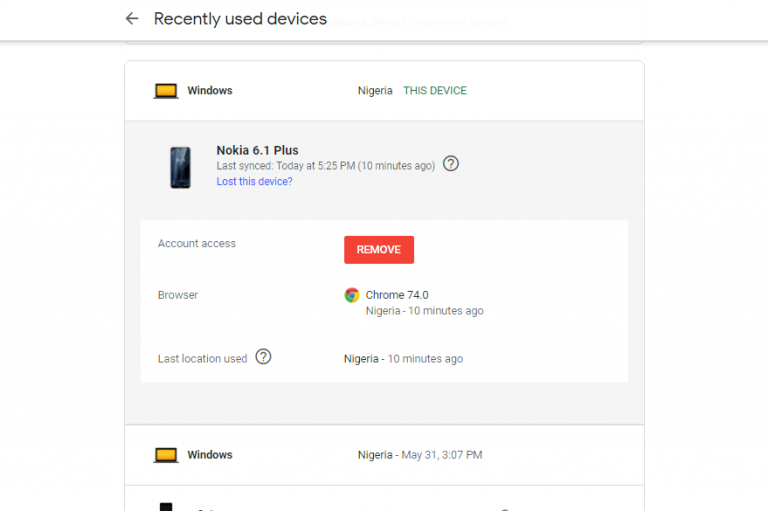The height and width of the screenshot is (511, 768).
Task: Open the Windows row marked THIS DEVICE
Action: pos(384,91)
